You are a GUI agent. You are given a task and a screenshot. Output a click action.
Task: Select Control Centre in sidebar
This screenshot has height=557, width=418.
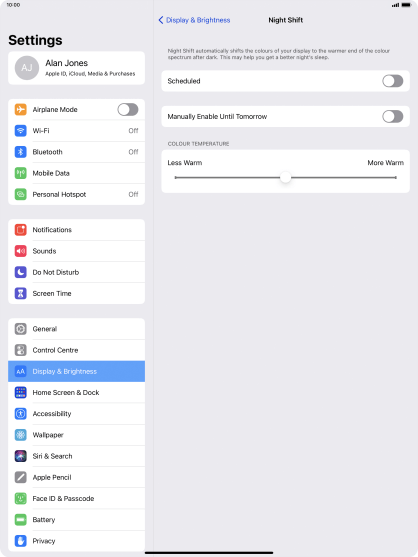[76, 350]
